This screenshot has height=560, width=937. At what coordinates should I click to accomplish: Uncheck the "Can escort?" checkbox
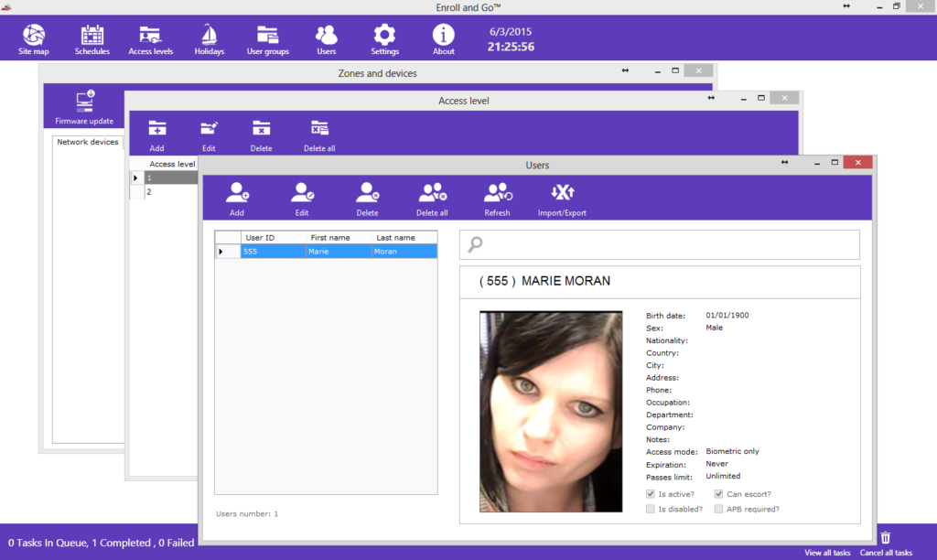pyautogui.click(x=717, y=493)
